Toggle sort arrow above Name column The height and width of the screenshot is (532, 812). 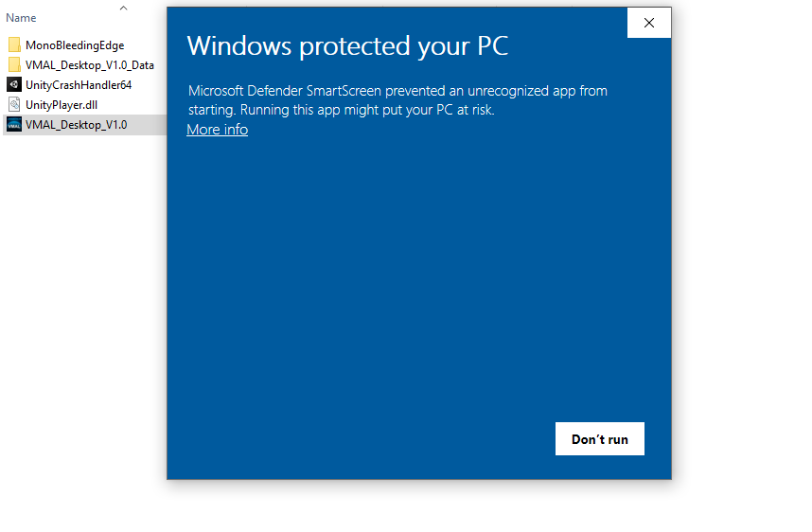(x=123, y=8)
